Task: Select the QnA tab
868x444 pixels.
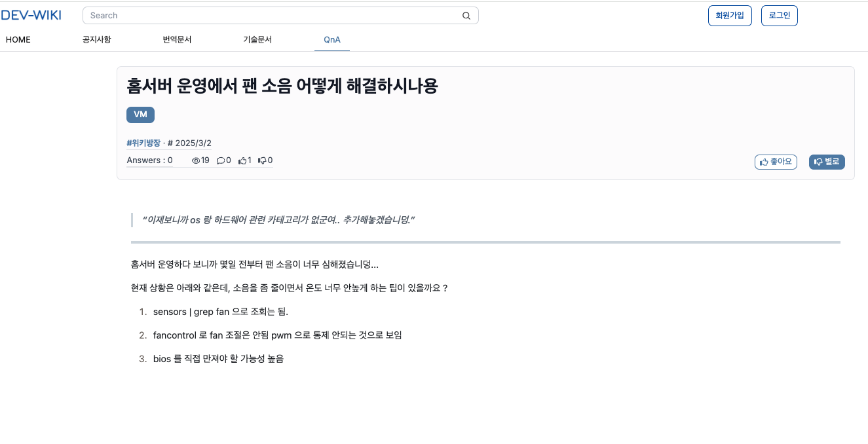Action: (x=332, y=40)
